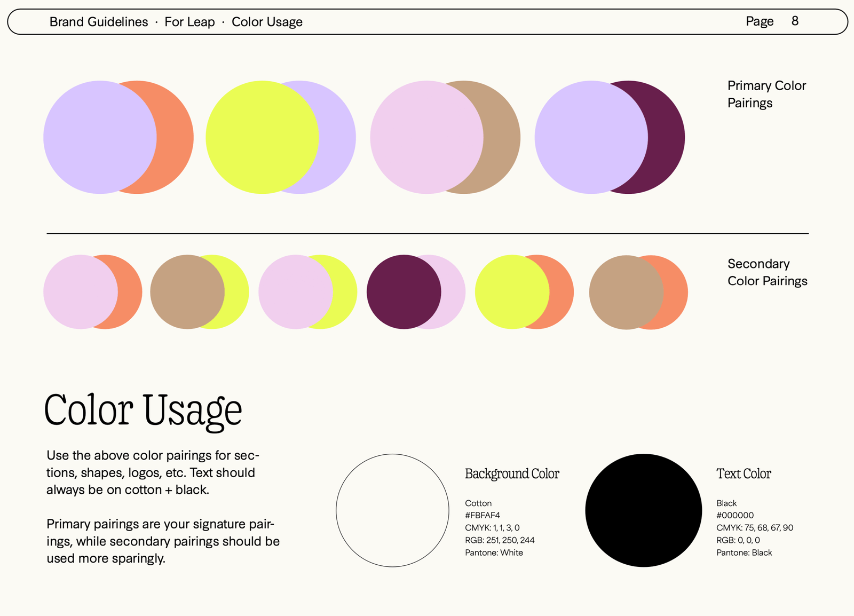Select the large yellow circle in primary pairings
The width and height of the screenshot is (854, 616).
(x=262, y=137)
